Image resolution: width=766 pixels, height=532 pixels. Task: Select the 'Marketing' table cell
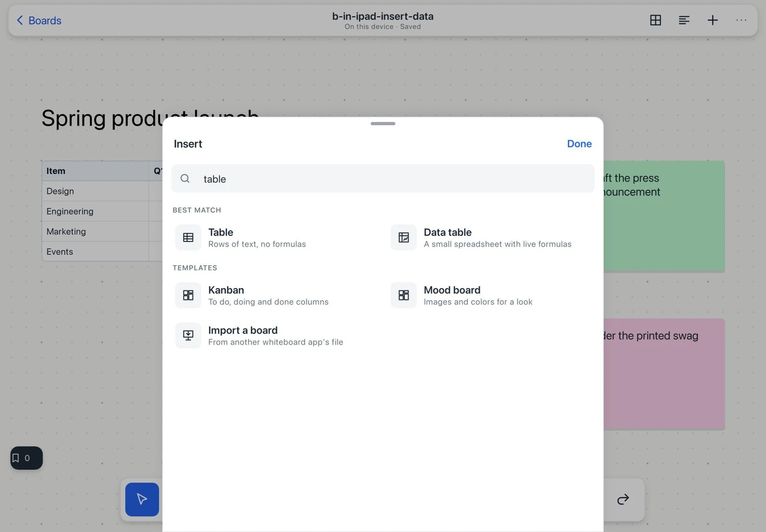(x=95, y=232)
